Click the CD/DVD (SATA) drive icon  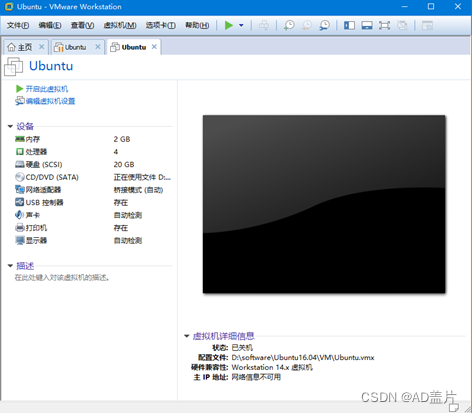coord(20,177)
